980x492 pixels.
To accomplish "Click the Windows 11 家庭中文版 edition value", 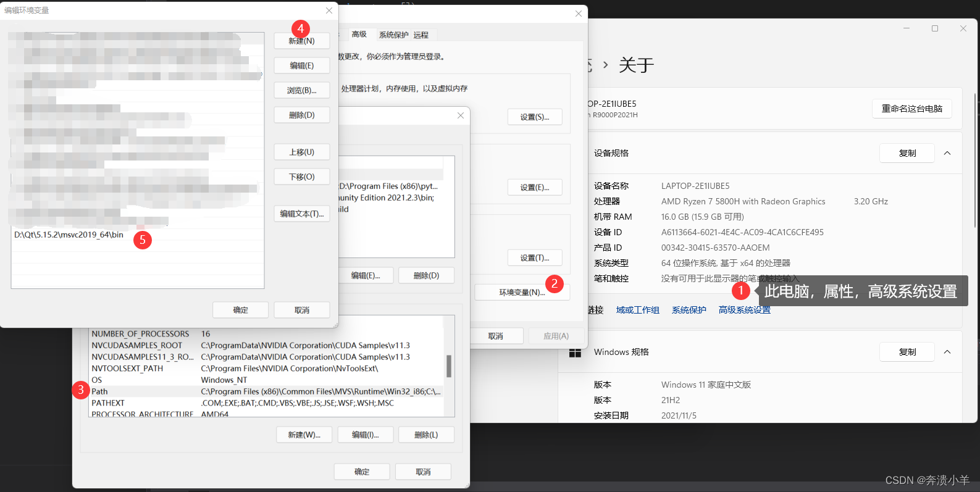I will 706,385.
